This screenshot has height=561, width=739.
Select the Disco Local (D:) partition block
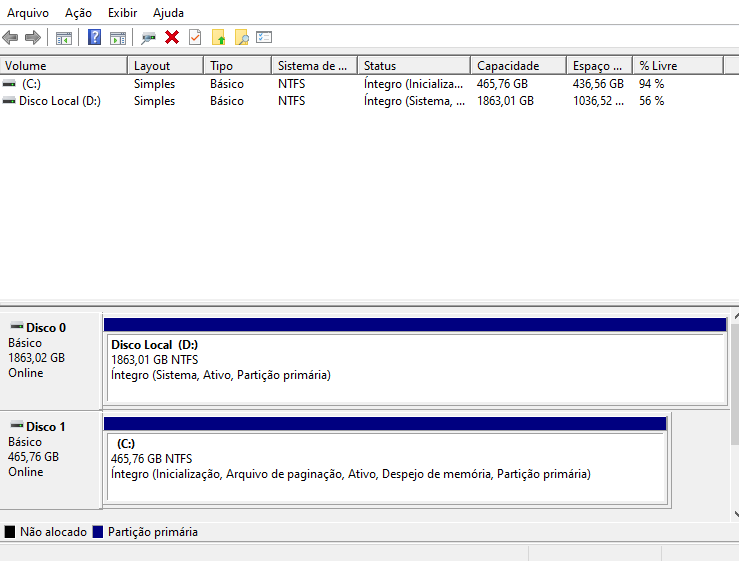coord(415,361)
